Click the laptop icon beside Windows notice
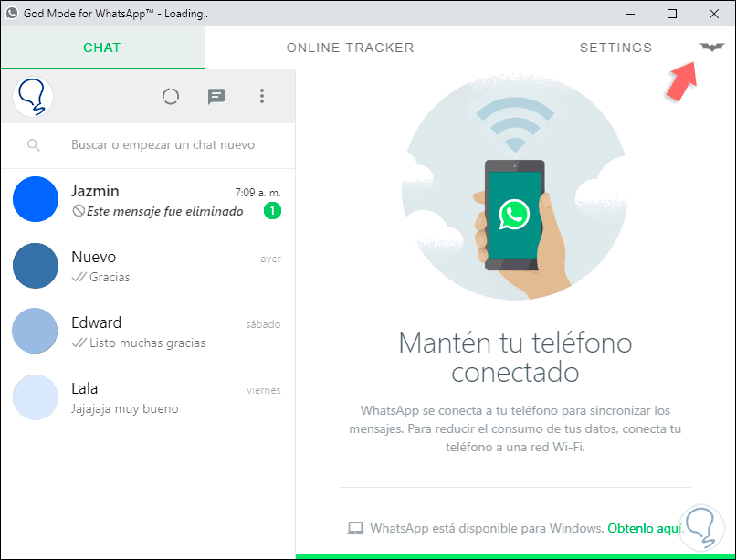 click(x=355, y=528)
